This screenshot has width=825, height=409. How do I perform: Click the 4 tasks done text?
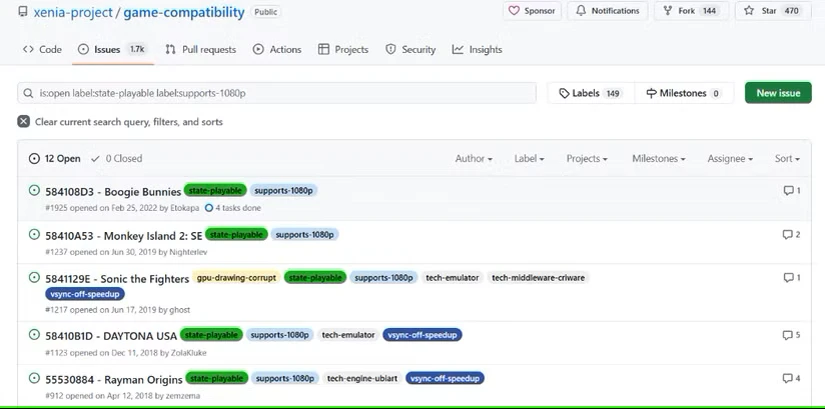coord(238,208)
